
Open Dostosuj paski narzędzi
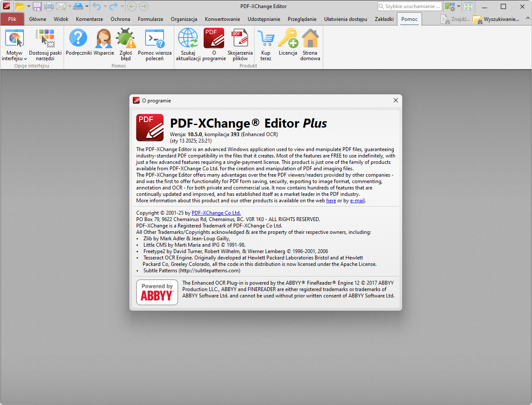click(45, 45)
